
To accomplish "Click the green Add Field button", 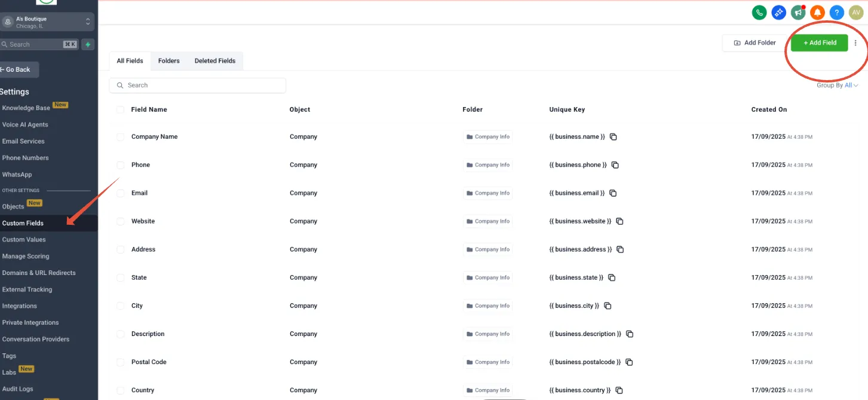I will (x=820, y=43).
